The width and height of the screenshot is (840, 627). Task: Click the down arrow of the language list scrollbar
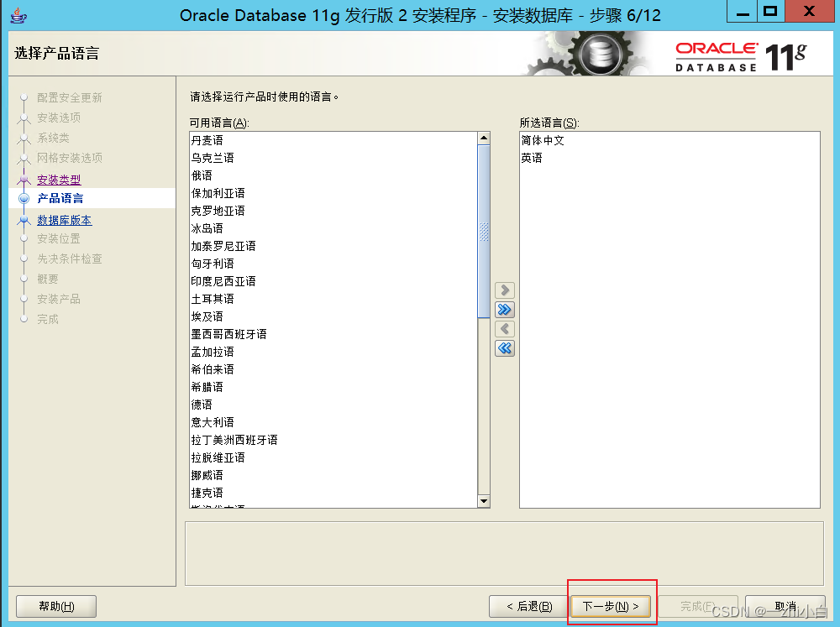[x=483, y=500]
